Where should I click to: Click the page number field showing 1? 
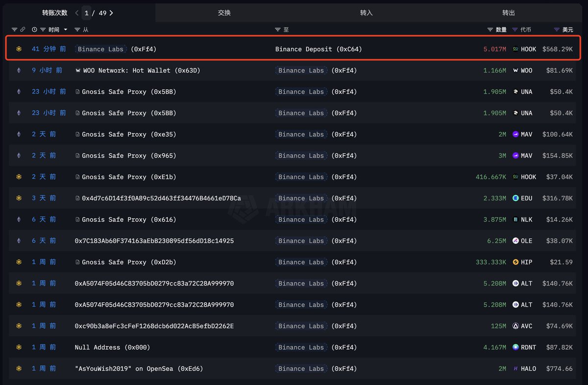[87, 13]
